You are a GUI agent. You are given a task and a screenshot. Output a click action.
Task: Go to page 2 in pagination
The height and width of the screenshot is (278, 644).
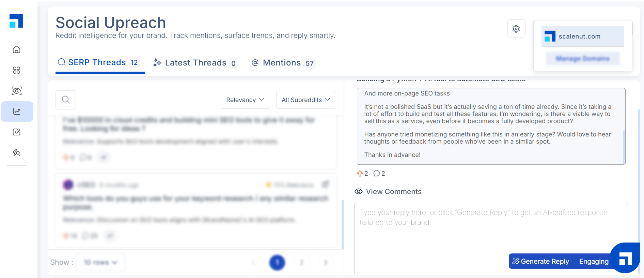coord(301,263)
